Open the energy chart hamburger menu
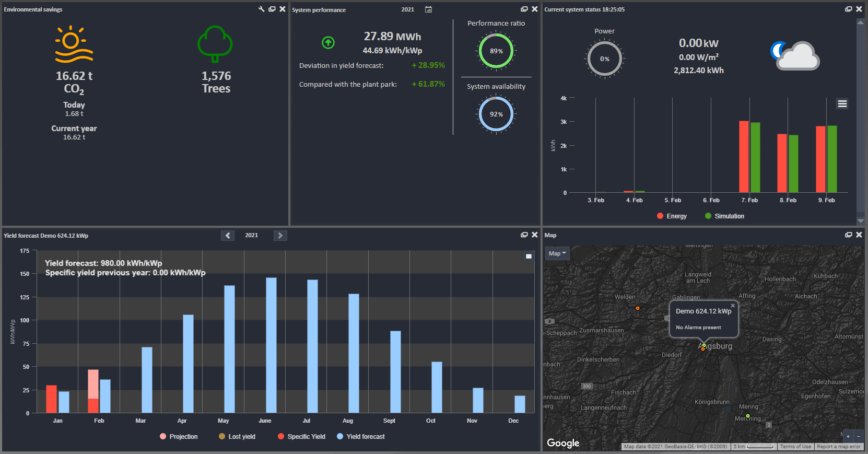This screenshot has height=454, width=868. pyautogui.click(x=842, y=104)
